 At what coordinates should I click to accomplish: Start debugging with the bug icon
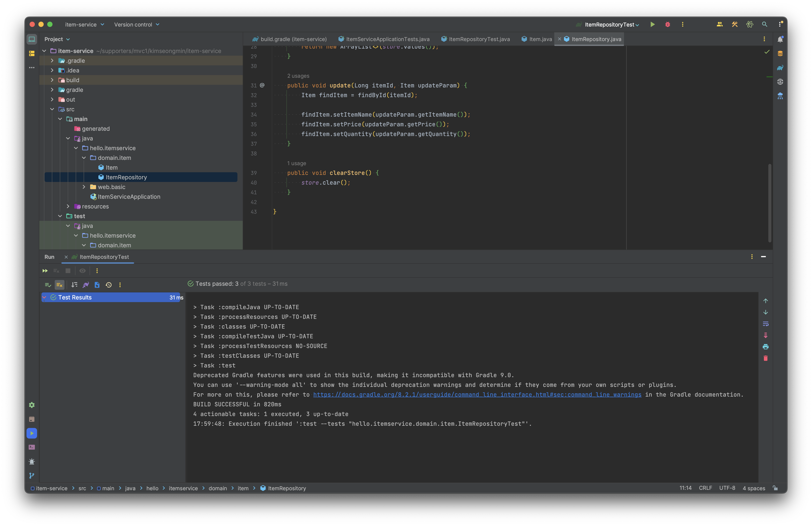667,24
